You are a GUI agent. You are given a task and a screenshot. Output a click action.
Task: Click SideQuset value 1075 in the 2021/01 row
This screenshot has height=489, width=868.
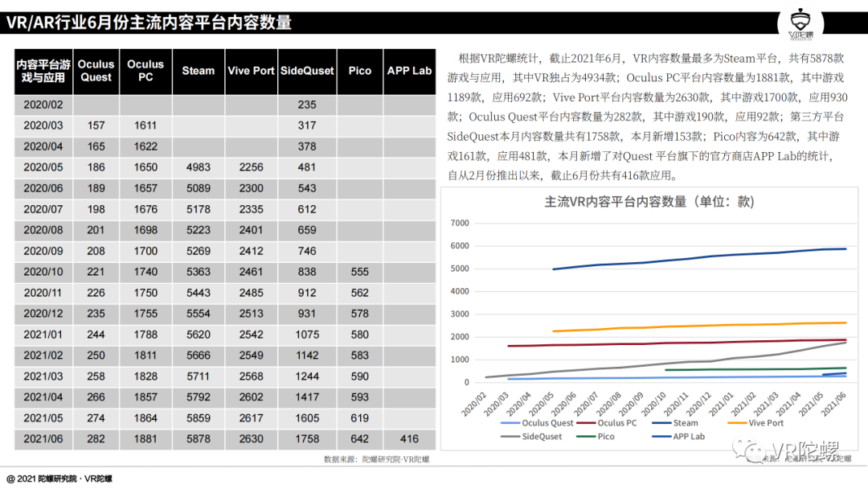click(307, 335)
